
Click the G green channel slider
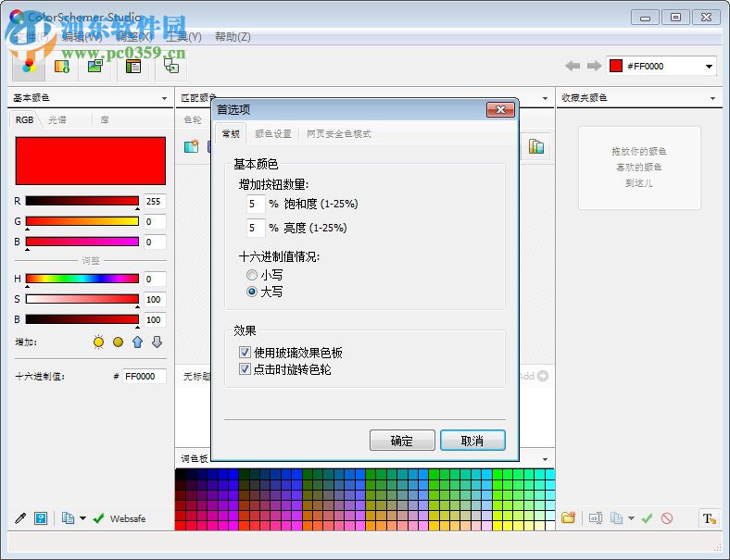[82, 221]
